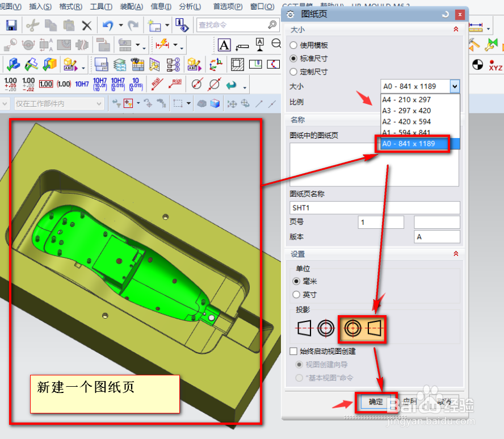Click the New Sheet icon
This screenshot has height=439, width=504.
(154, 25)
